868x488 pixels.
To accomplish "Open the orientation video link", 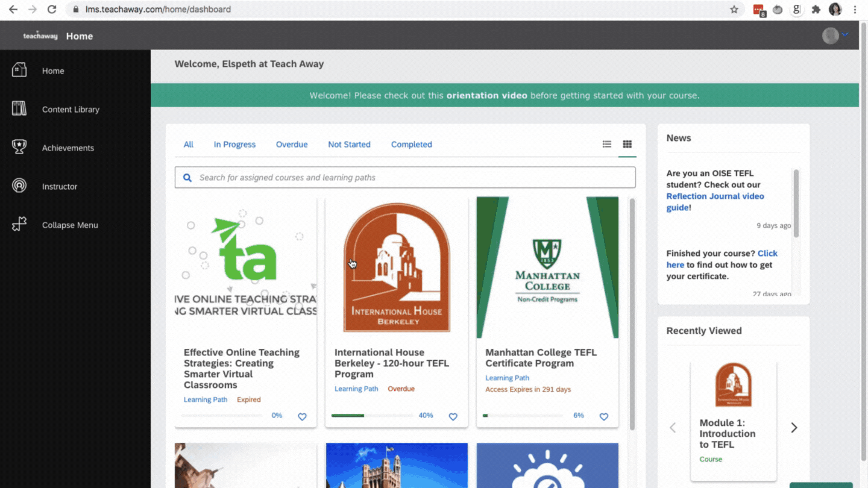I will click(486, 95).
